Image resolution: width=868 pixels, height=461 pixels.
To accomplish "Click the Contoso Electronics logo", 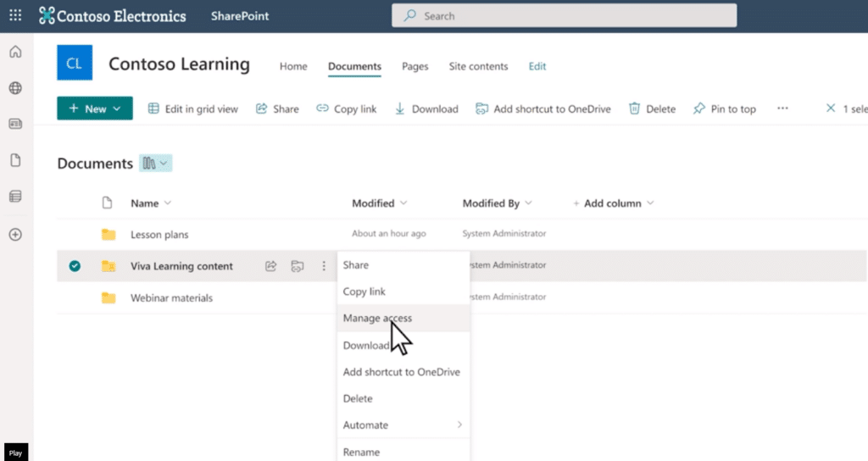I will point(113,16).
